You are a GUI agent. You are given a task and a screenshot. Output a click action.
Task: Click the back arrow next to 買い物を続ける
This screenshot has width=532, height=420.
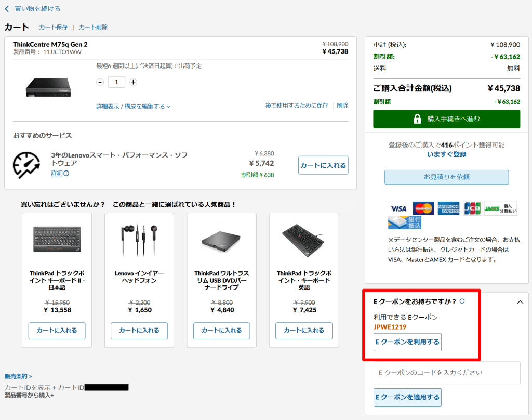7,9
